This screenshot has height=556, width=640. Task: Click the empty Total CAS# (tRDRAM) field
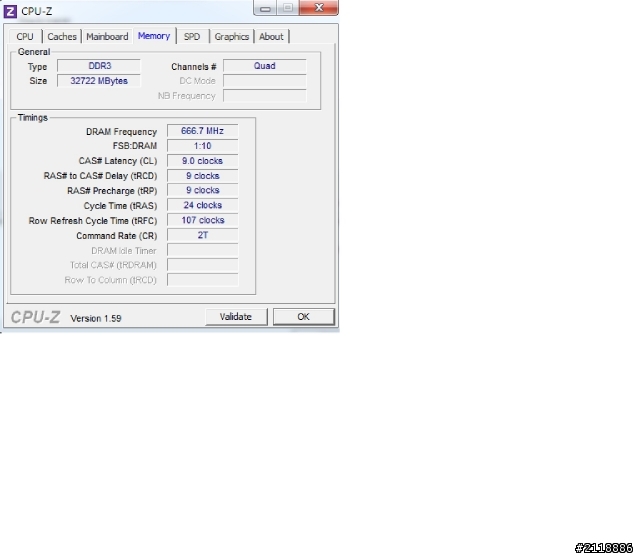(202, 265)
